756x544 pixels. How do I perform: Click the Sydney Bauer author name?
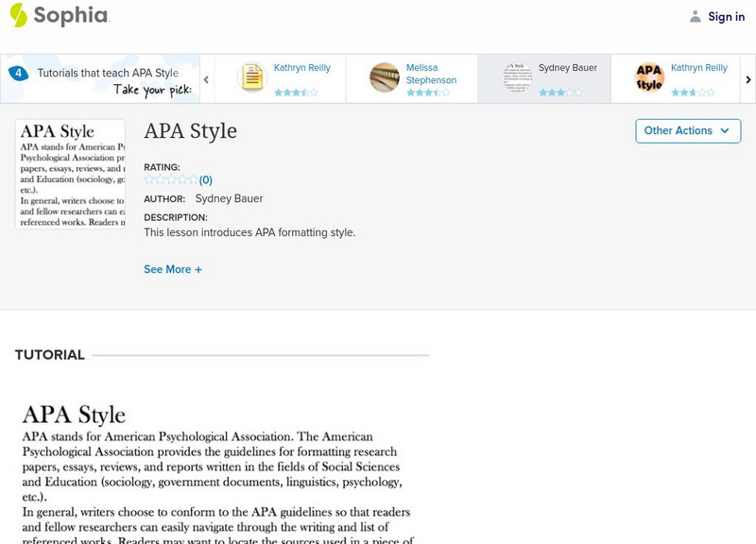[229, 198]
